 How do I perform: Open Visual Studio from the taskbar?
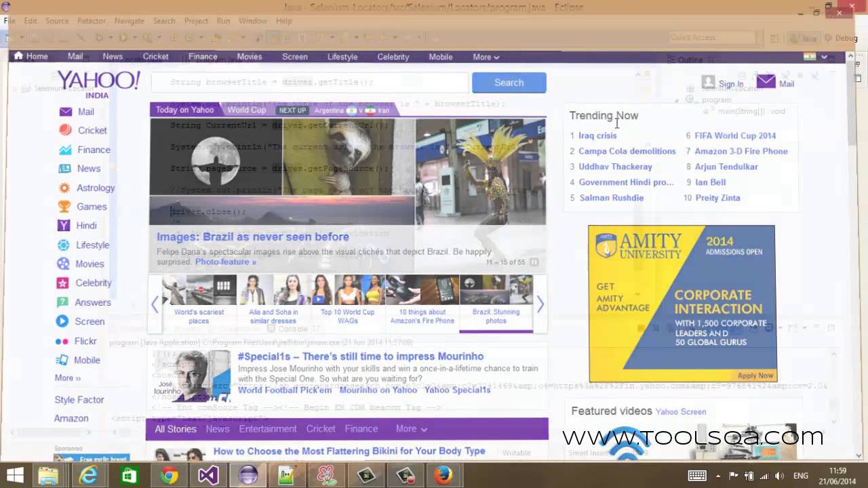pos(208,476)
